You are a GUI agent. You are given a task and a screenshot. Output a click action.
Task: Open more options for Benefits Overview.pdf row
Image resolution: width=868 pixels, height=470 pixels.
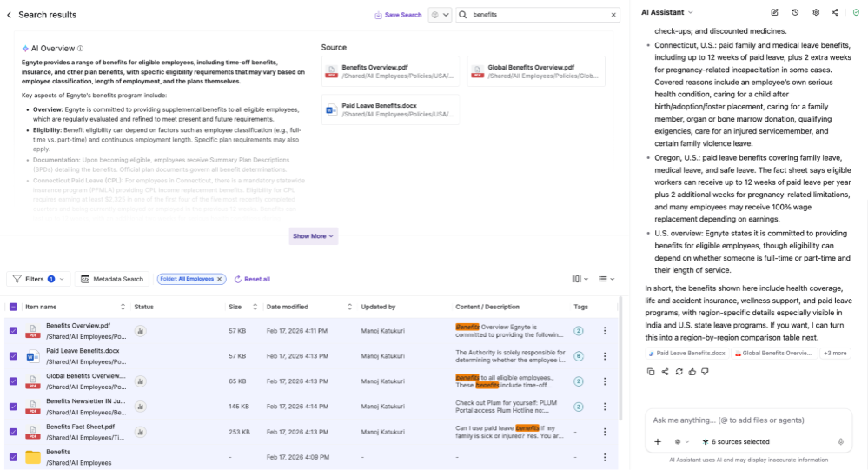(605, 330)
